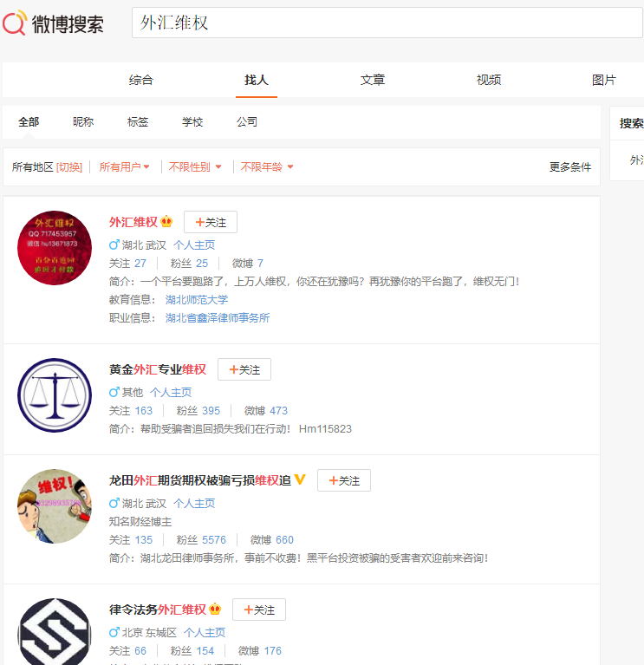The width and height of the screenshot is (644, 665).
Task: Click the Weibo search logo icon
Action: click(15, 23)
